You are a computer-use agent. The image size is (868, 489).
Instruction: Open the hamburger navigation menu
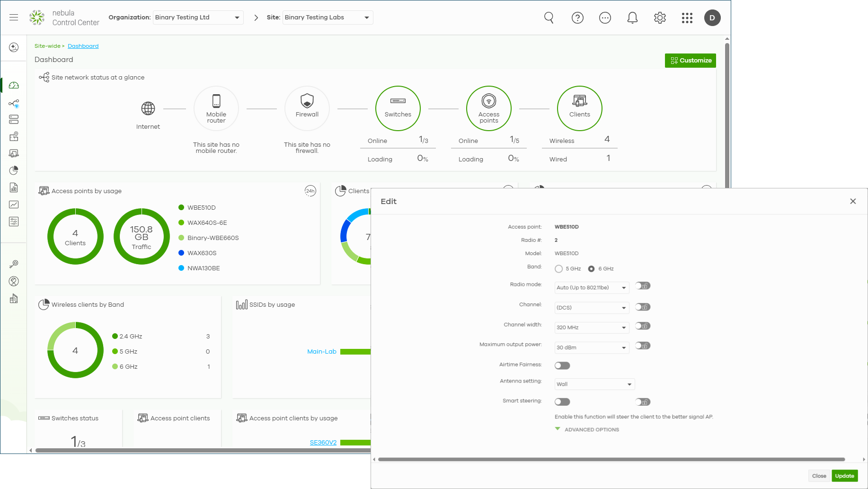point(14,18)
